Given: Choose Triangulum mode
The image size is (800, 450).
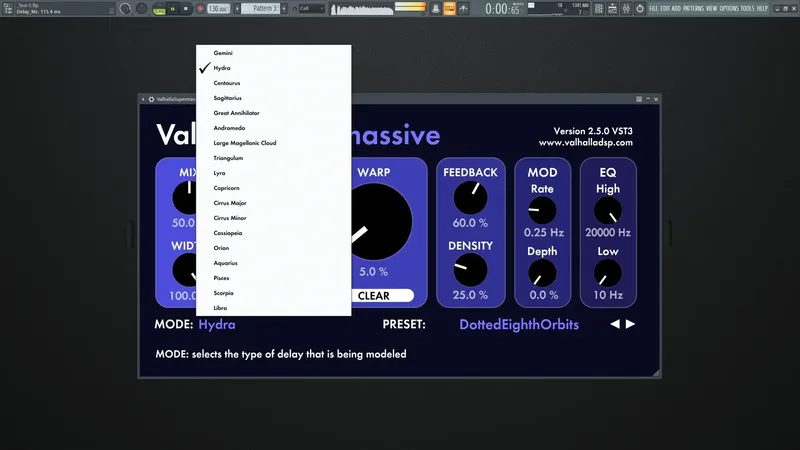Looking at the screenshot, I should [273, 158].
